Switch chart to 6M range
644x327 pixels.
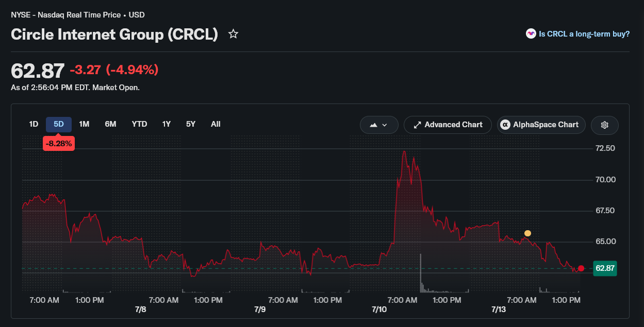pos(110,124)
